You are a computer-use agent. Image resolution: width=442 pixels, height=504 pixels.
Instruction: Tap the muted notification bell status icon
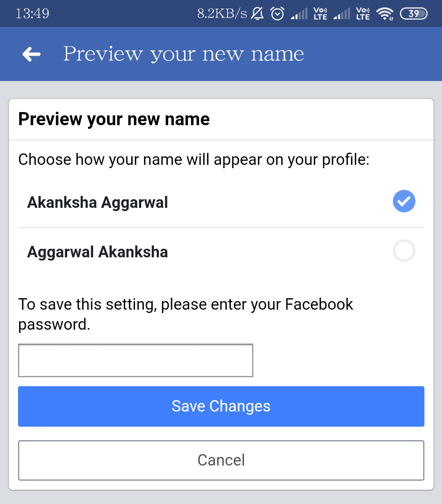click(x=257, y=14)
